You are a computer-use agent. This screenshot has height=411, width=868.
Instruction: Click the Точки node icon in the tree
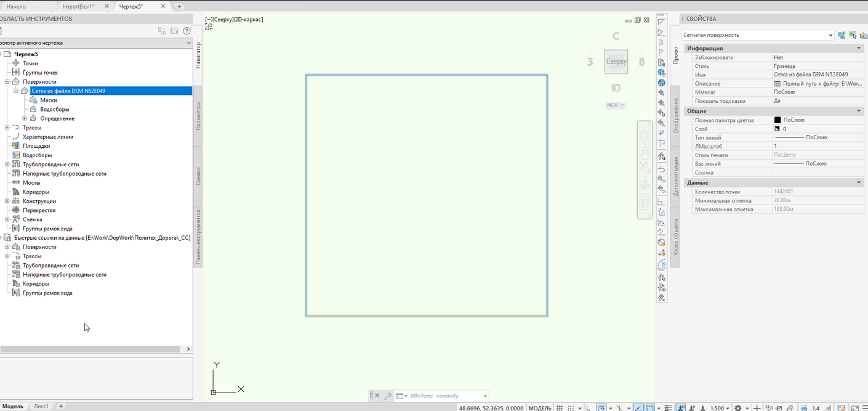[16, 63]
